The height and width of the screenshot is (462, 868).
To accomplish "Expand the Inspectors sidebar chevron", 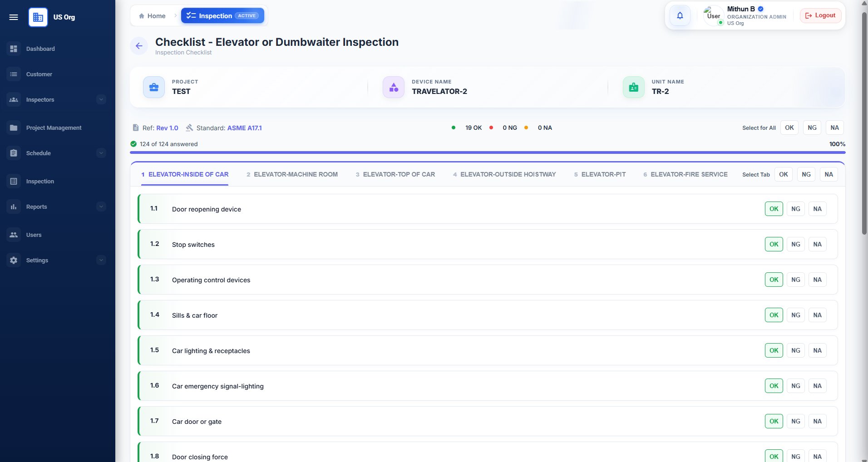I will point(101,99).
